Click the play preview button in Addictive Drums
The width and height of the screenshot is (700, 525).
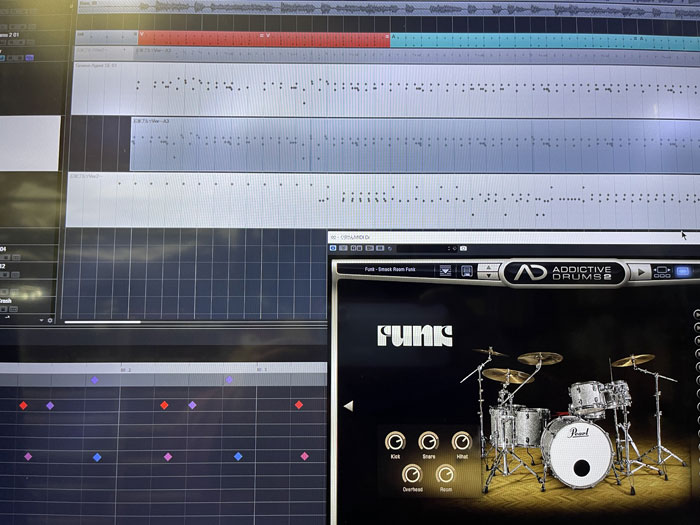[x=641, y=271]
